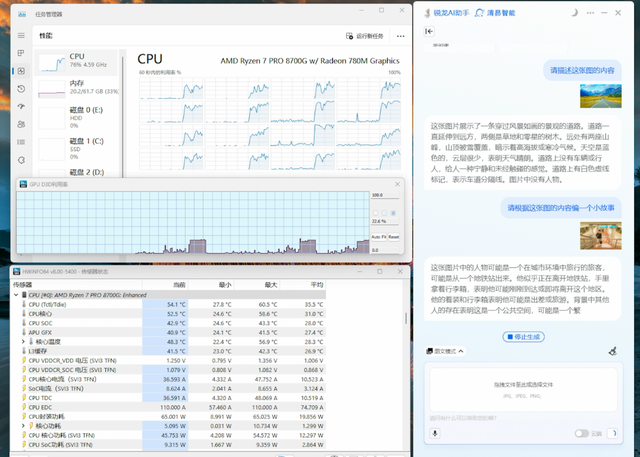Viewport: 640px width, 457px height.
Task: Open the Processes page in Task Manager
Action: tap(21, 53)
